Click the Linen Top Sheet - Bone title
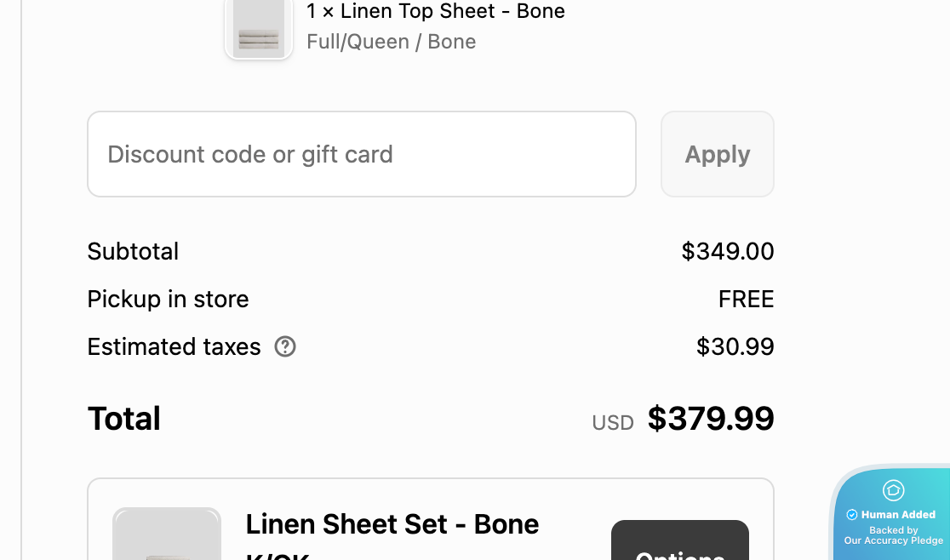Viewport: 950px width, 560px height. point(435,11)
